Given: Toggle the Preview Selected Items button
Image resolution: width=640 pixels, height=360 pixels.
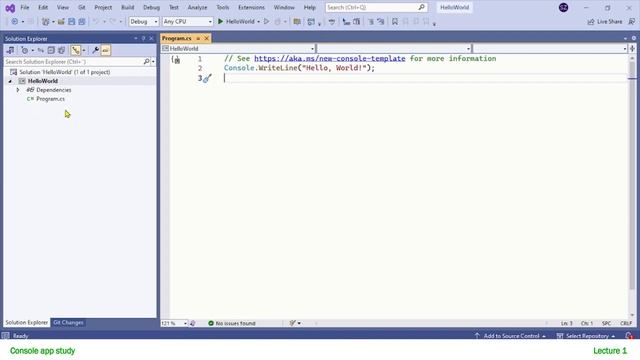Looking at the screenshot, I should tap(105, 50).
